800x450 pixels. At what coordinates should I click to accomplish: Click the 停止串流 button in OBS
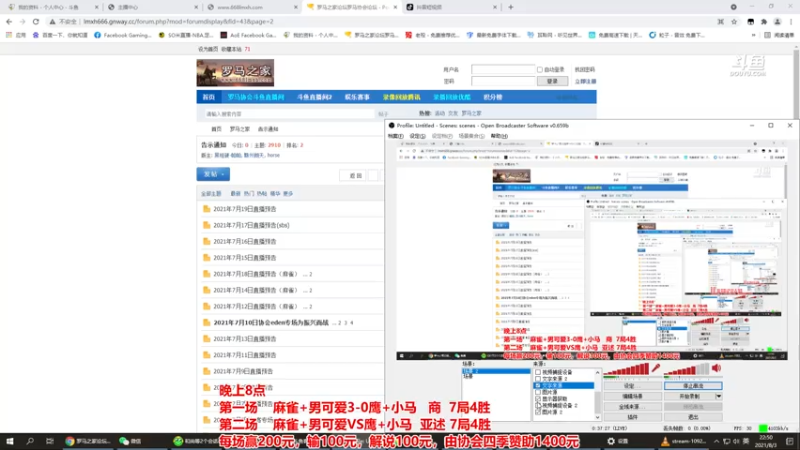click(693, 386)
